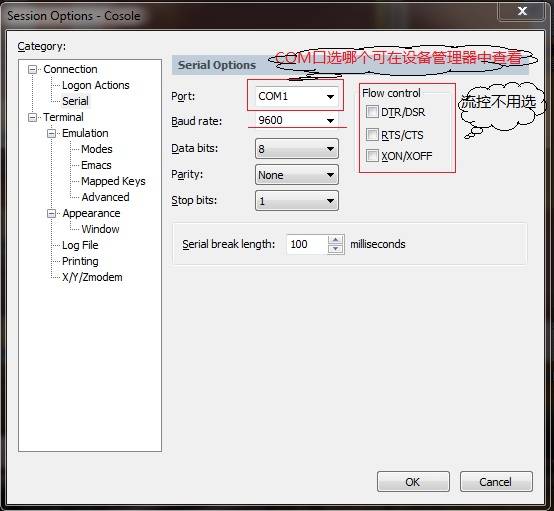Screen dimensions: 554x511
Task: Click the Serial break length input field
Action: pos(307,244)
